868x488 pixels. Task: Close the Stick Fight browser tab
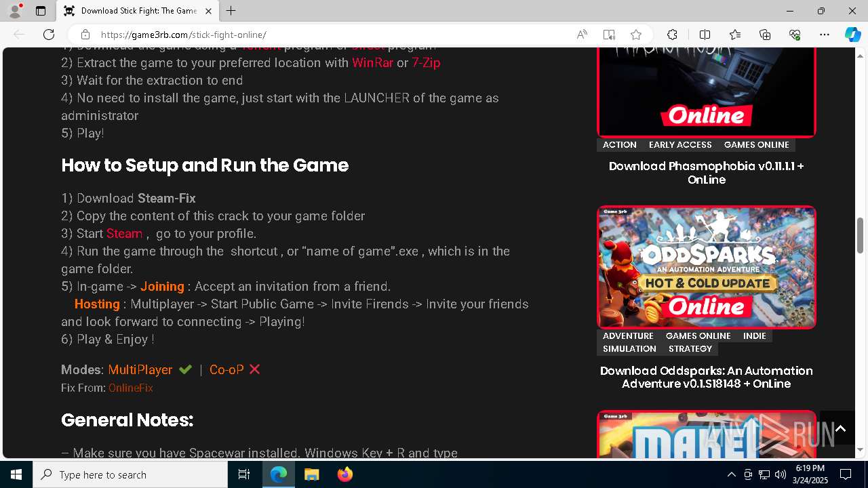pyautogui.click(x=208, y=11)
